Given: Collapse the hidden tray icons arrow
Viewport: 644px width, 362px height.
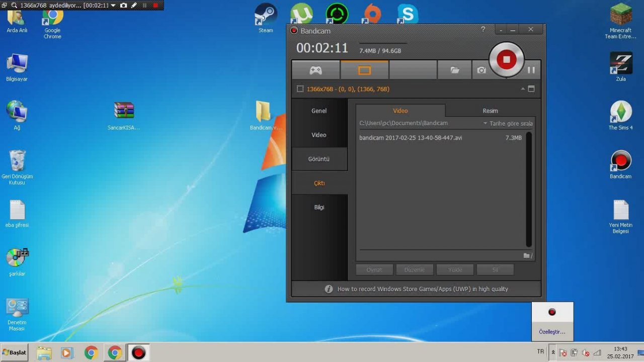Looking at the screenshot, I should [553, 352].
